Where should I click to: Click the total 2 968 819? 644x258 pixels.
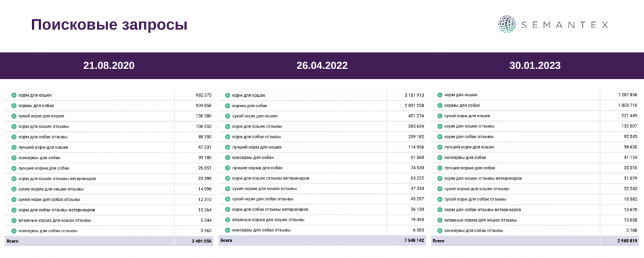pos(627,241)
